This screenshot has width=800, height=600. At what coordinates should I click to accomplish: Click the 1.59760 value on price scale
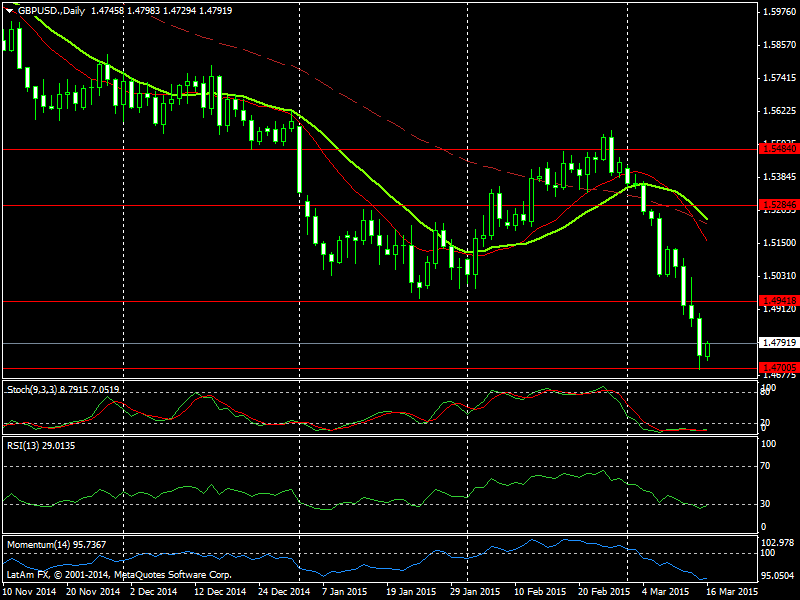click(777, 12)
